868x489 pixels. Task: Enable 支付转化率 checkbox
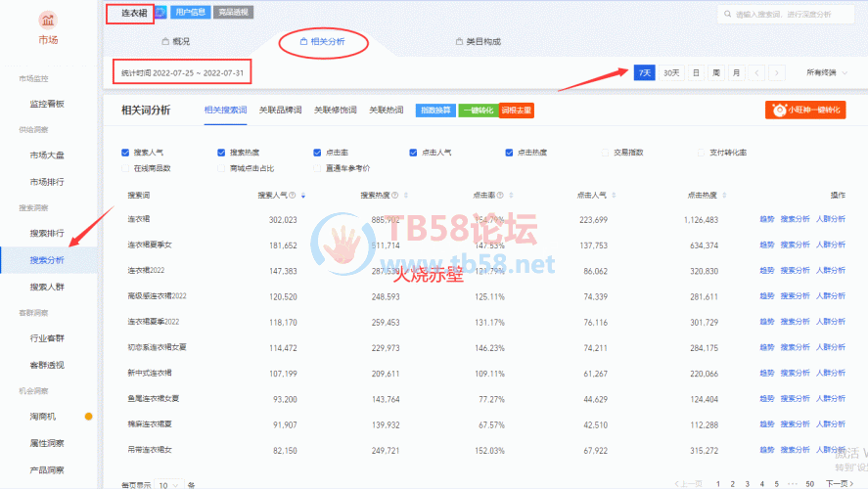[701, 153]
